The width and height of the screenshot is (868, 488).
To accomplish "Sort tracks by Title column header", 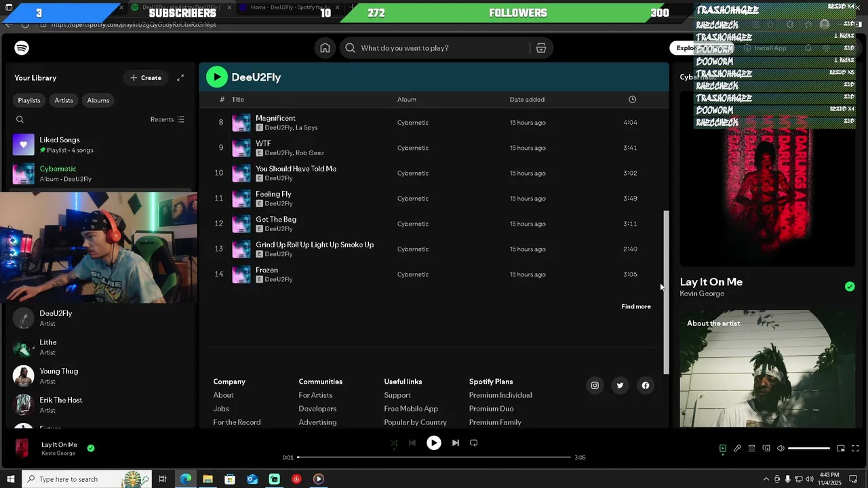I will pyautogui.click(x=237, y=100).
